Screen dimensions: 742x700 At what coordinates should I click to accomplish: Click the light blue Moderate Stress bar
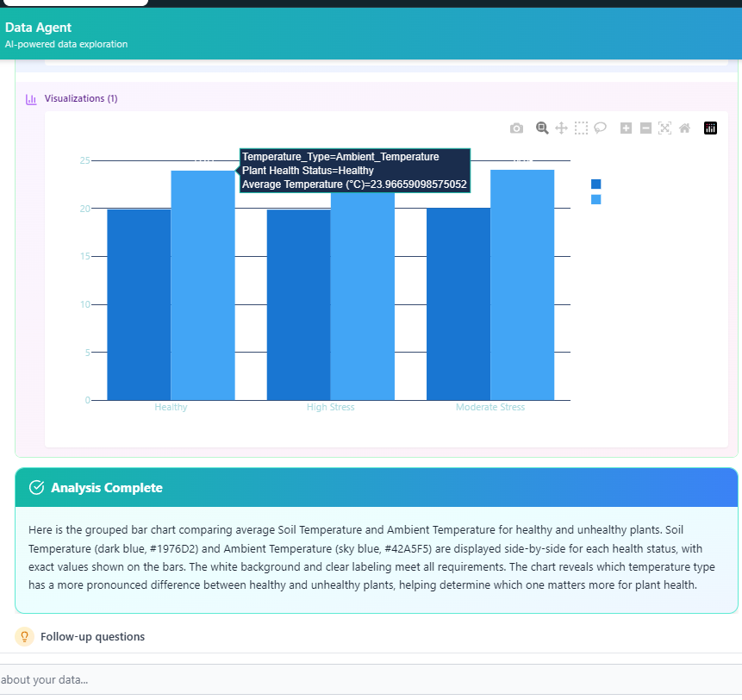(x=522, y=285)
